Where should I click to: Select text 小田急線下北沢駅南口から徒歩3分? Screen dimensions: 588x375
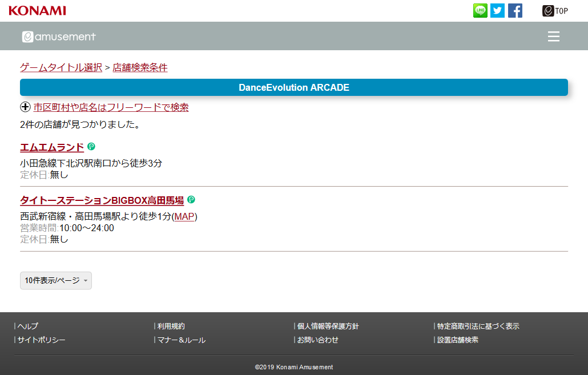pos(91,163)
